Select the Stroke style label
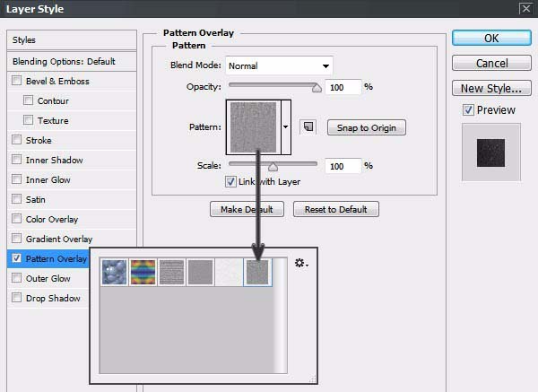 [x=39, y=140]
